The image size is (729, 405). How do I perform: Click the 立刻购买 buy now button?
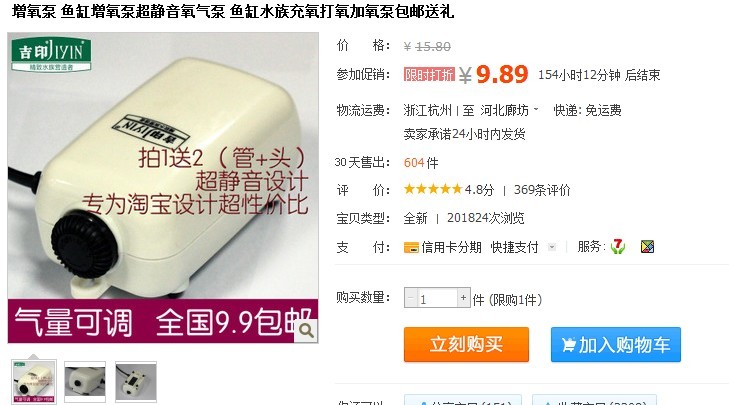pyautogui.click(x=466, y=345)
